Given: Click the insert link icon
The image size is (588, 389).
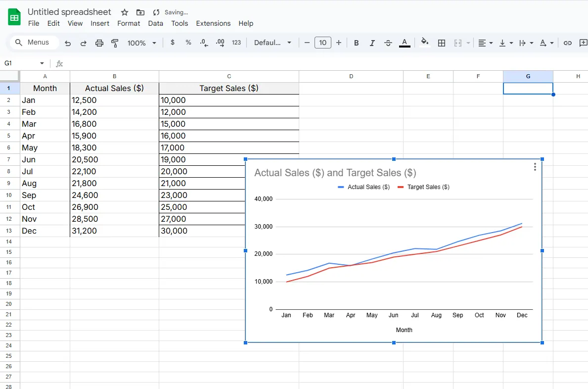Looking at the screenshot, I should [568, 43].
